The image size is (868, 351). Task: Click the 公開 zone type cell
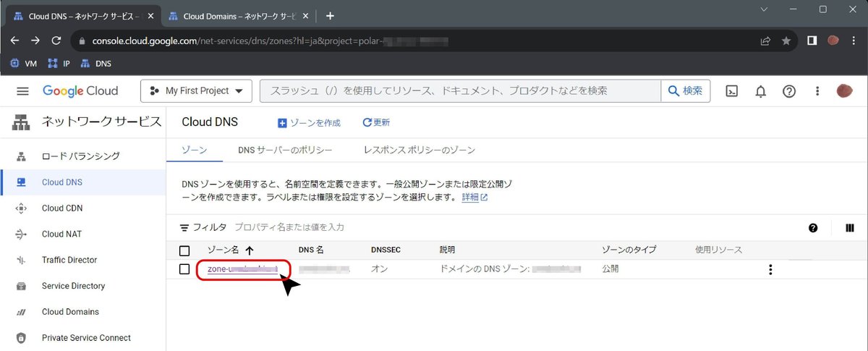[610, 269]
